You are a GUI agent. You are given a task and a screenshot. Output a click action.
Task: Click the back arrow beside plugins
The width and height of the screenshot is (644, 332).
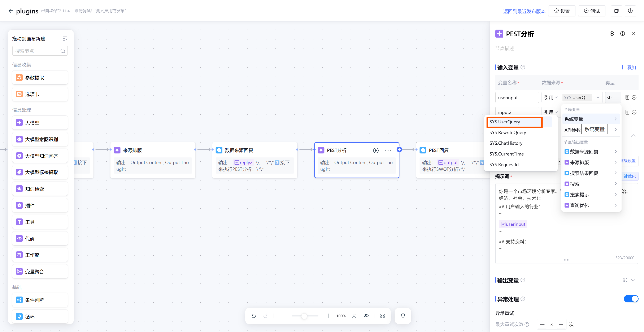click(x=10, y=11)
